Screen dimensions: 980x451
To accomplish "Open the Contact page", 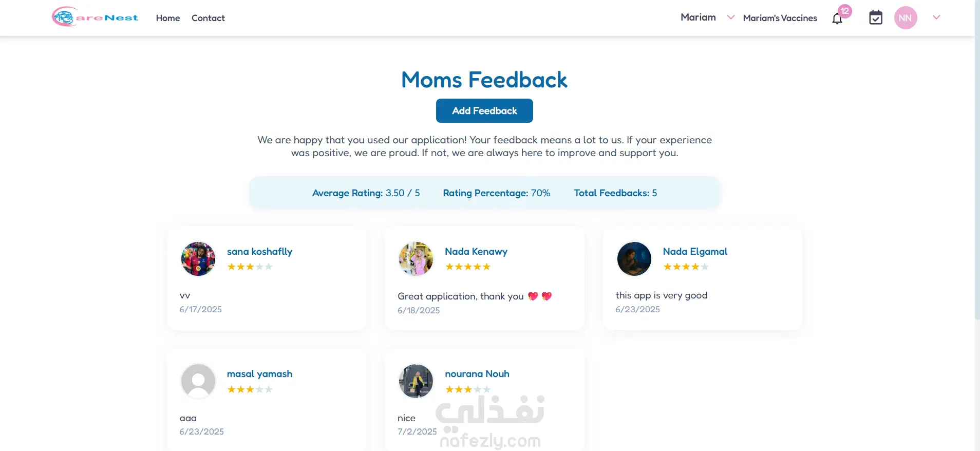I will [x=208, y=18].
